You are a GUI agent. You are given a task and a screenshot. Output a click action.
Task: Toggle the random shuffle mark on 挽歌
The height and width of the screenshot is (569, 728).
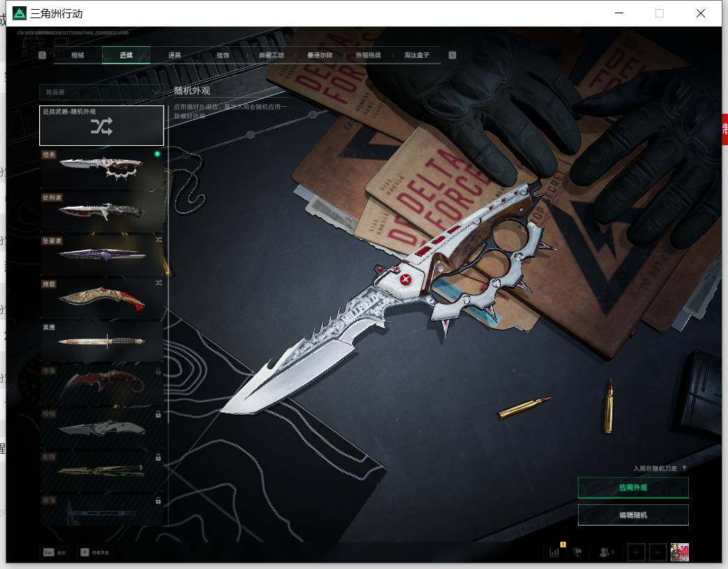pos(159,283)
